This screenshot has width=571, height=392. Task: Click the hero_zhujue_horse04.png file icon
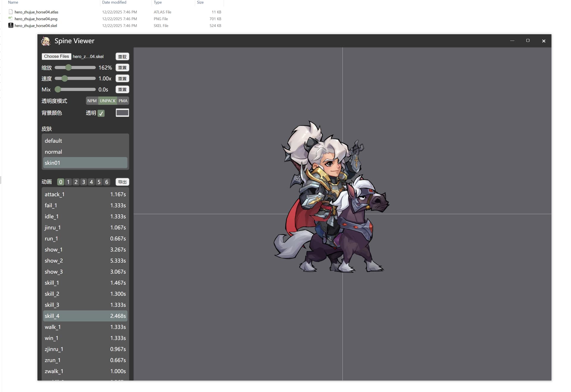tap(11, 19)
